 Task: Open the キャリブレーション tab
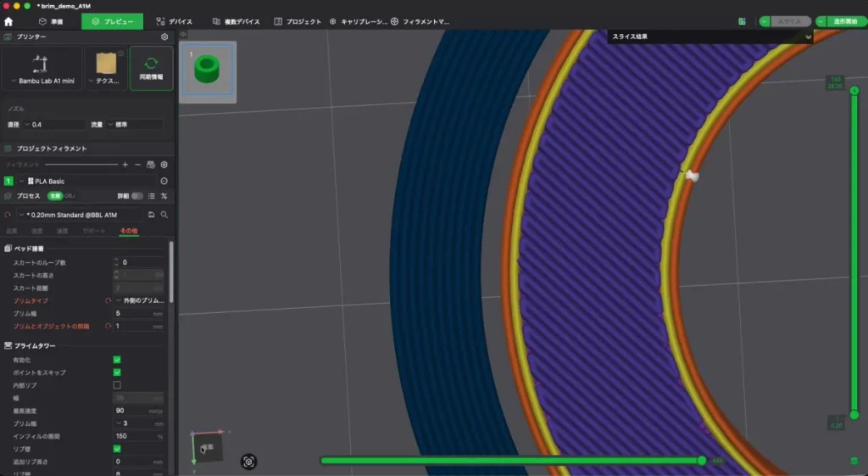(x=359, y=21)
